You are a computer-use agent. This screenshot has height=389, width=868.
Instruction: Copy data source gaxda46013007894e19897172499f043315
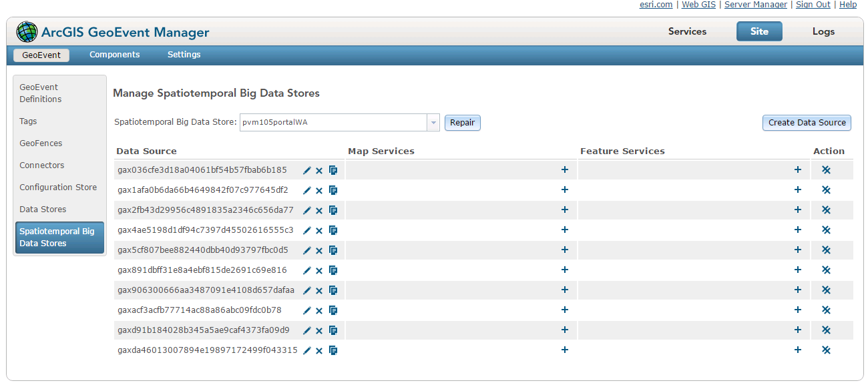pos(333,350)
